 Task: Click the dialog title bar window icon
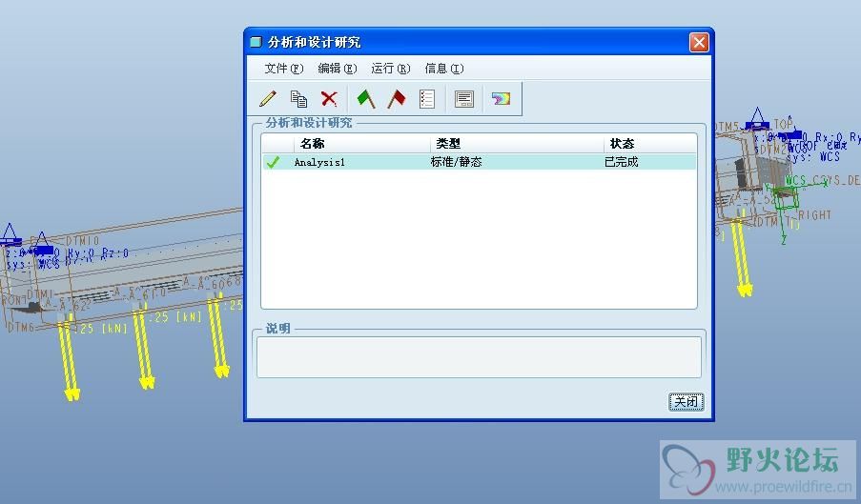256,42
